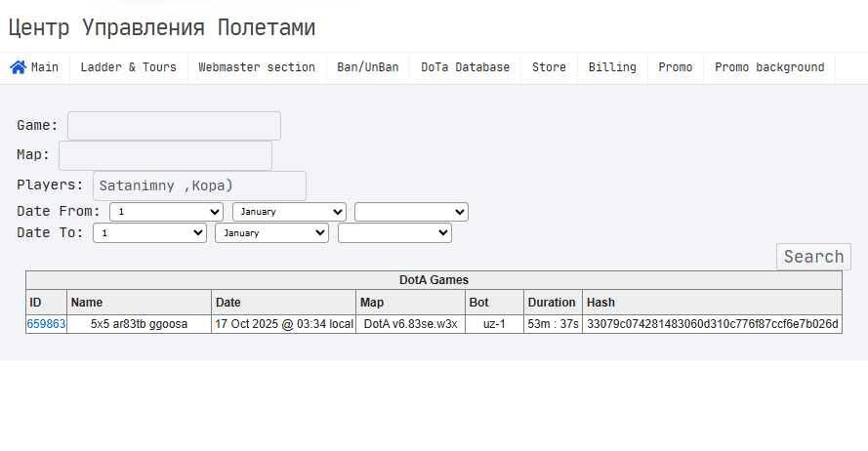Go to Promo background page
The height and width of the screenshot is (451, 868).
point(769,67)
